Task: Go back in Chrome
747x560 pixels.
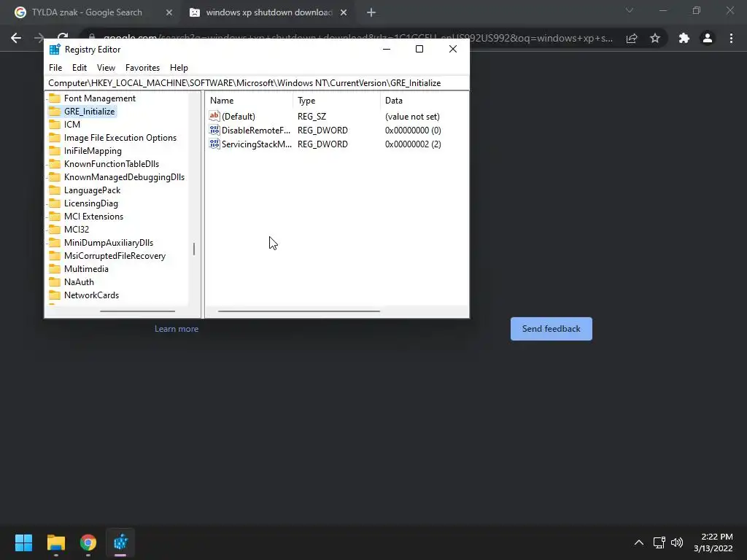Action: [x=16, y=38]
